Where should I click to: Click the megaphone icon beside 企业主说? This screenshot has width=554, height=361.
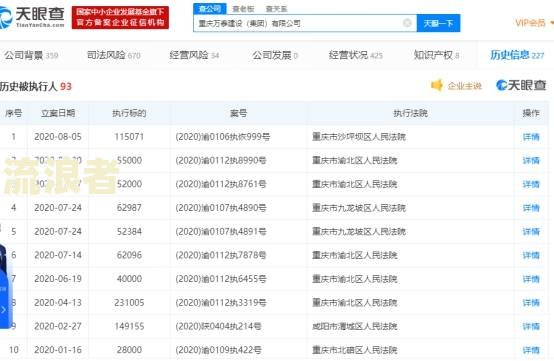click(437, 85)
